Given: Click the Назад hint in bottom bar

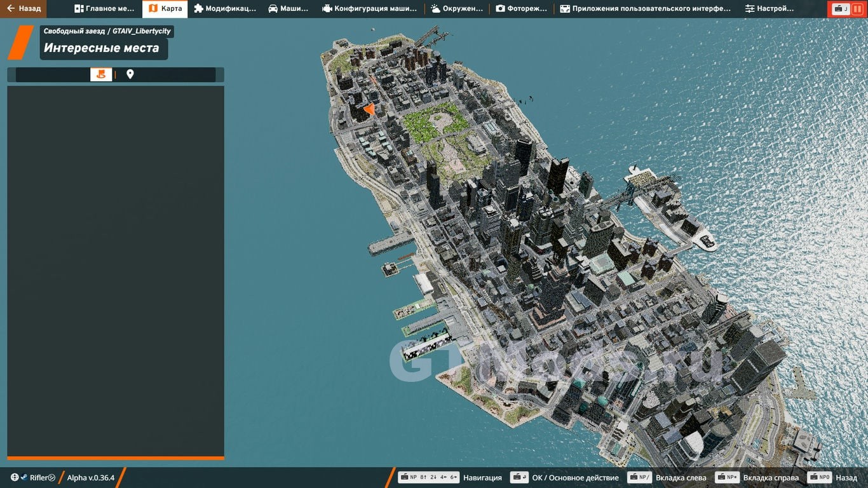Looking at the screenshot, I should point(846,478).
